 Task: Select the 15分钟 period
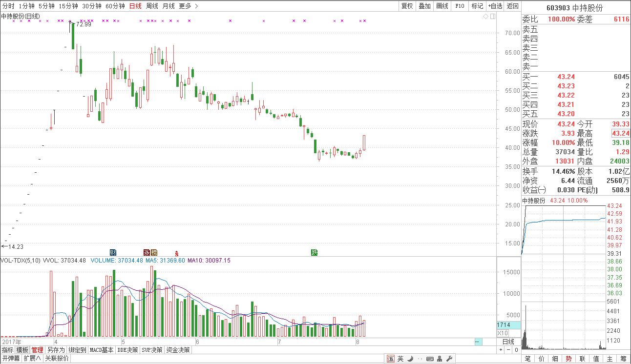(68, 6)
